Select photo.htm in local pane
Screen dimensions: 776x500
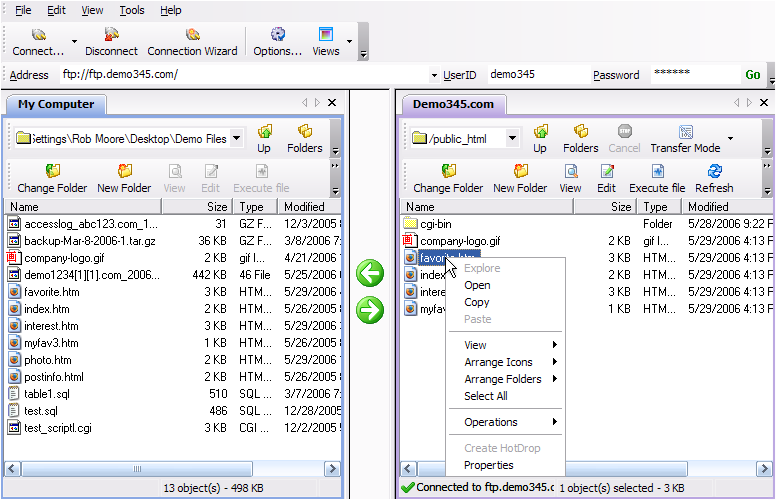pos(48,360)
